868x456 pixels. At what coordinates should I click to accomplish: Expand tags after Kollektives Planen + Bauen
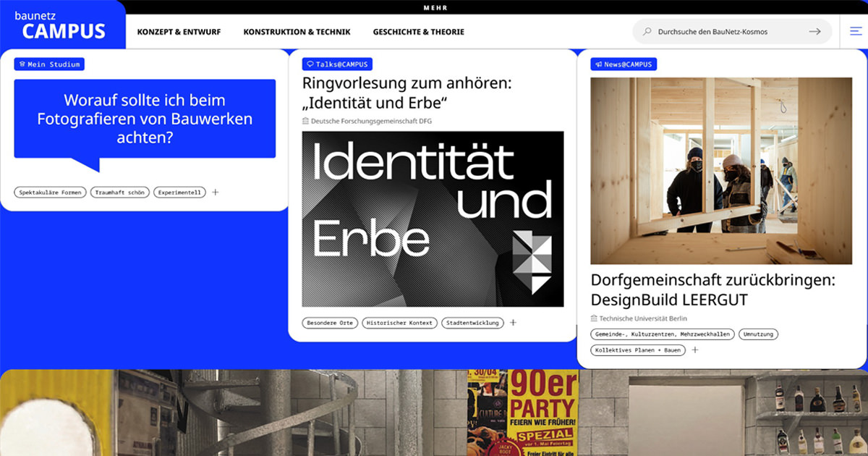pos(695,350)
